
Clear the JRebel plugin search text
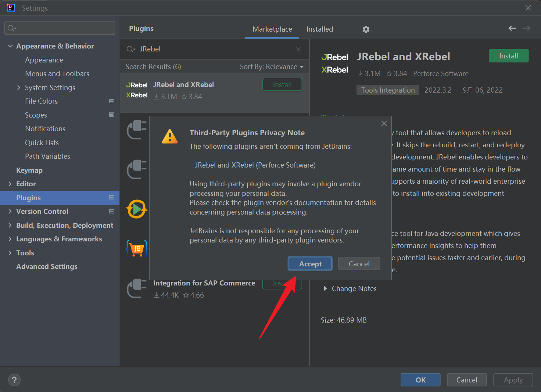pos(298,49)
